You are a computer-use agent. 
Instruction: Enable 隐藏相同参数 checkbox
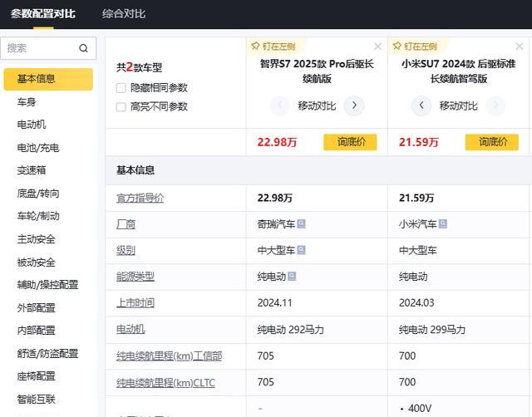(x=121, y=88)
